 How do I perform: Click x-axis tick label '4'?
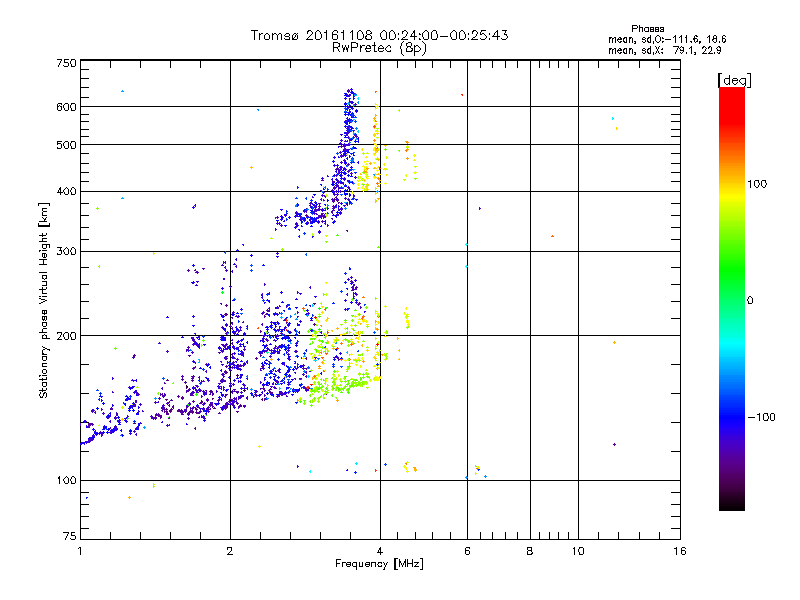(380, 551)
